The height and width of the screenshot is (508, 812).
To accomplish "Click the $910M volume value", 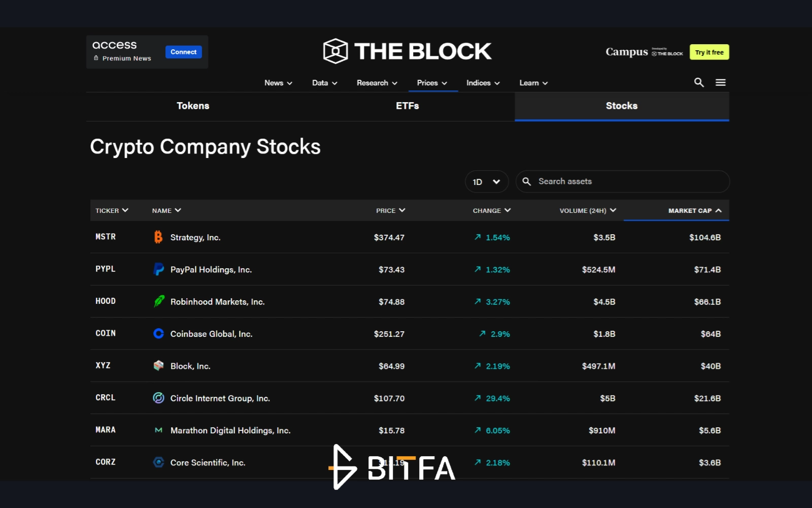I will click(602, 430).
